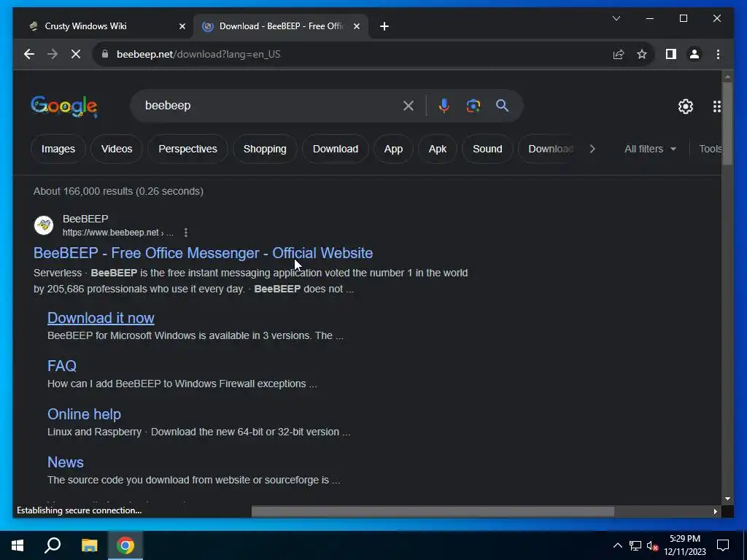
Task: Open the Windows notification center
Action: click(x=723, y=545)
